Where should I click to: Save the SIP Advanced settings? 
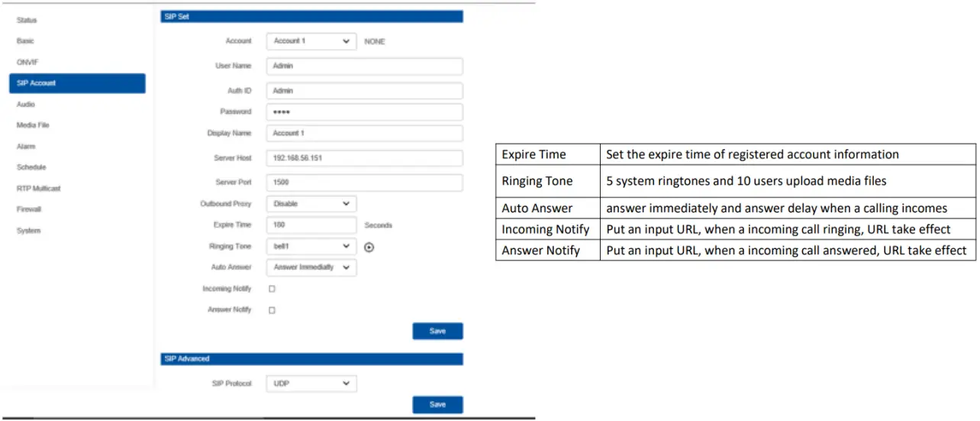pyautogui.click(x=437, y=404)
